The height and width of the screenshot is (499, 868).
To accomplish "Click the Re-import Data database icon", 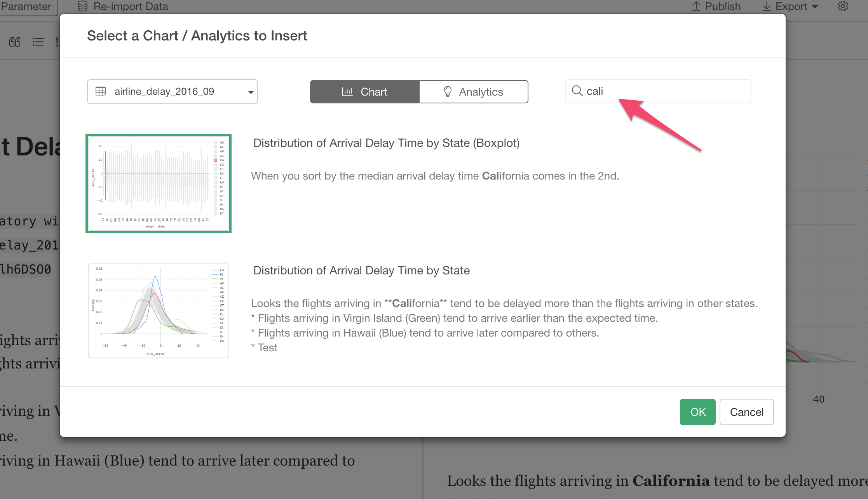I will [82, 7].
